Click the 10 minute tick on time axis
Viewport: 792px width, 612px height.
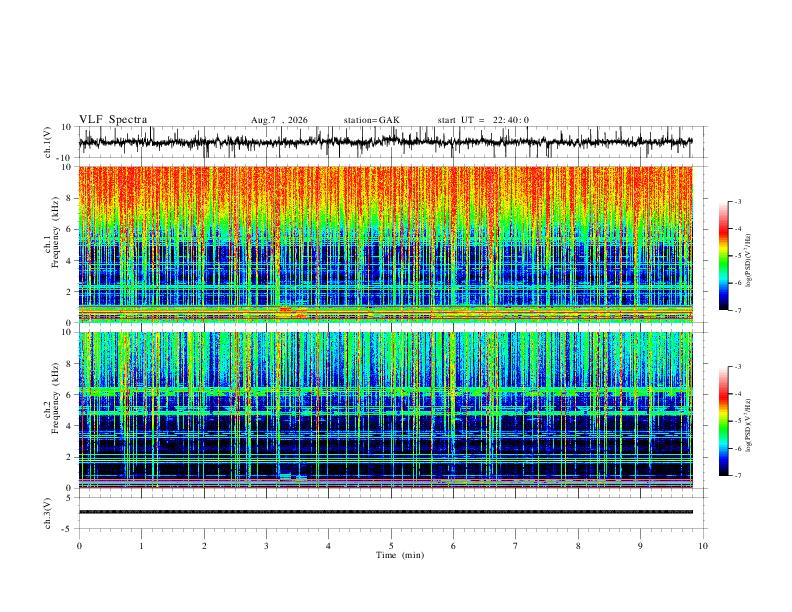[703, 546]
